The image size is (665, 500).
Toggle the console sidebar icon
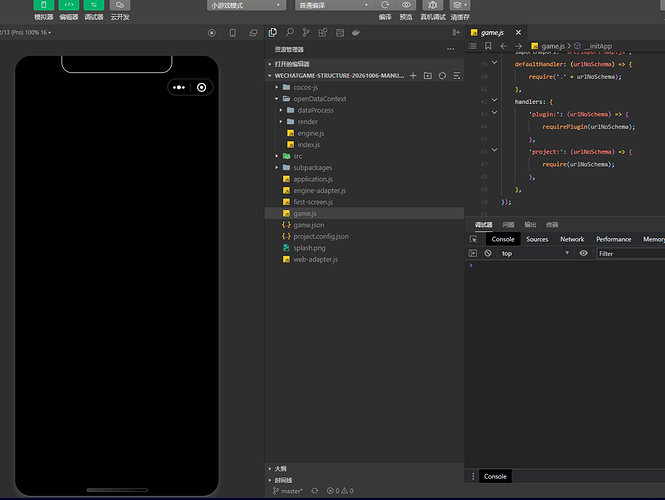pyautogui.click(x=473, y=253)
